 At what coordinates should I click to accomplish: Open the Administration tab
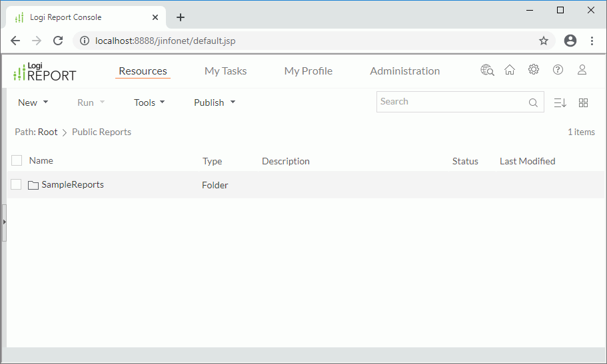(404, 71)
